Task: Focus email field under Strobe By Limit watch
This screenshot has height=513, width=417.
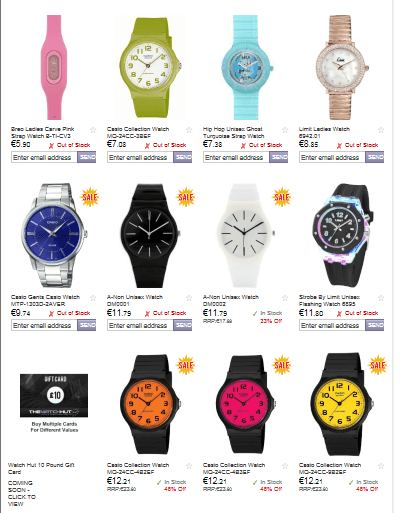Action: point(332,325)
